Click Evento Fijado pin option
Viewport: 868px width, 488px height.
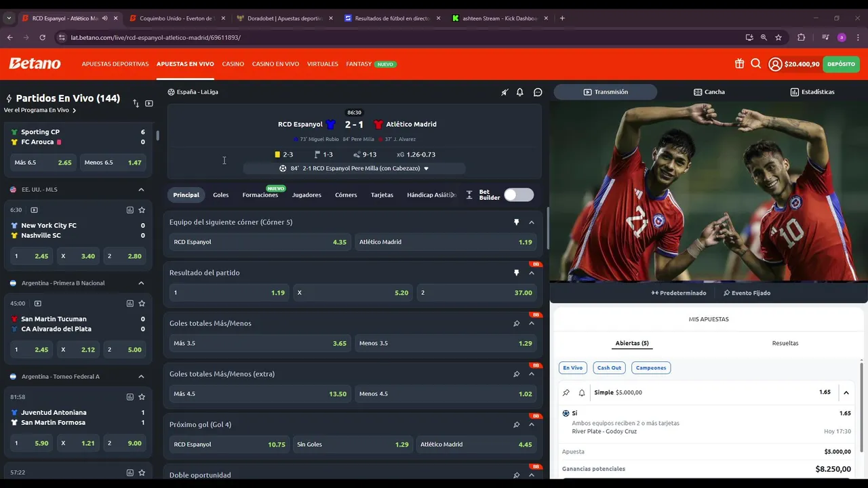click(x=747, y=293)
